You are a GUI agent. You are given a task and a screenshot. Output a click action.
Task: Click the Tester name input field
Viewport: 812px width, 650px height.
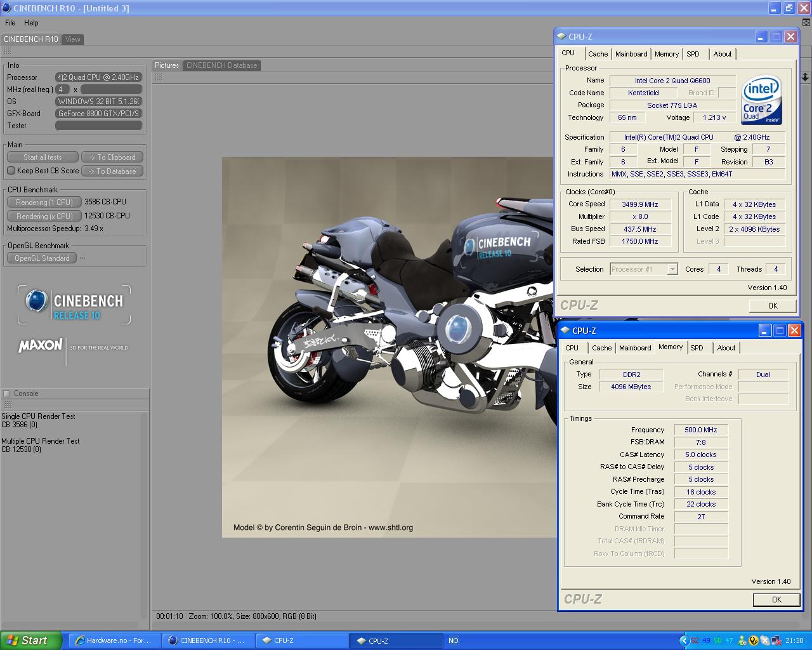click(x=98, y=126)
